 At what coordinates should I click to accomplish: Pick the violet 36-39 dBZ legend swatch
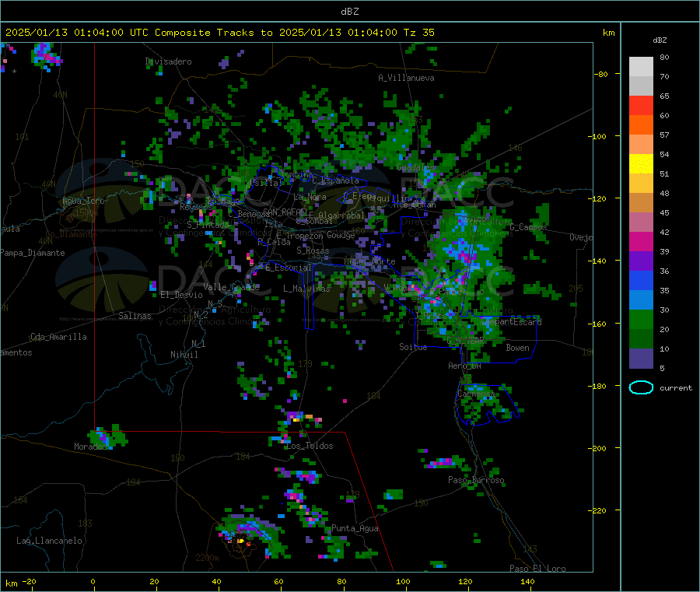tap(641, 261)
